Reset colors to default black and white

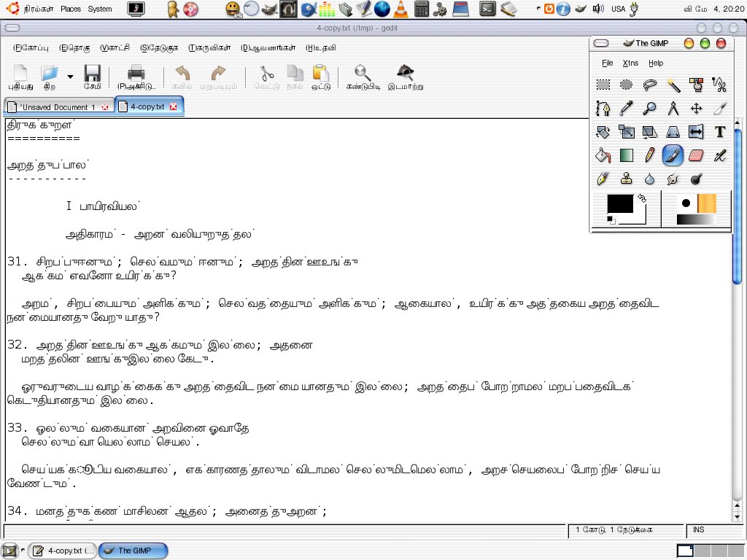[611, 220]
